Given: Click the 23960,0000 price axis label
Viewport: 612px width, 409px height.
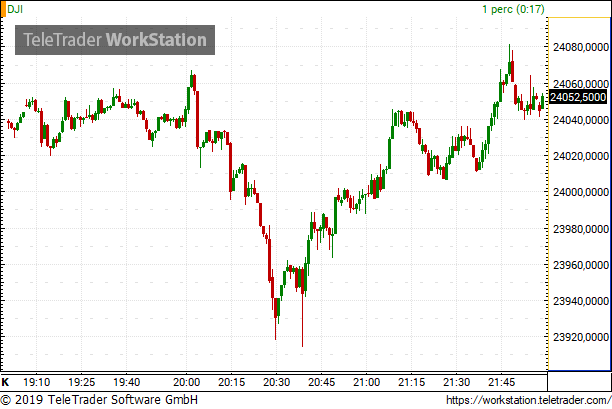Looking at the screenshot, I should [581, 265].
